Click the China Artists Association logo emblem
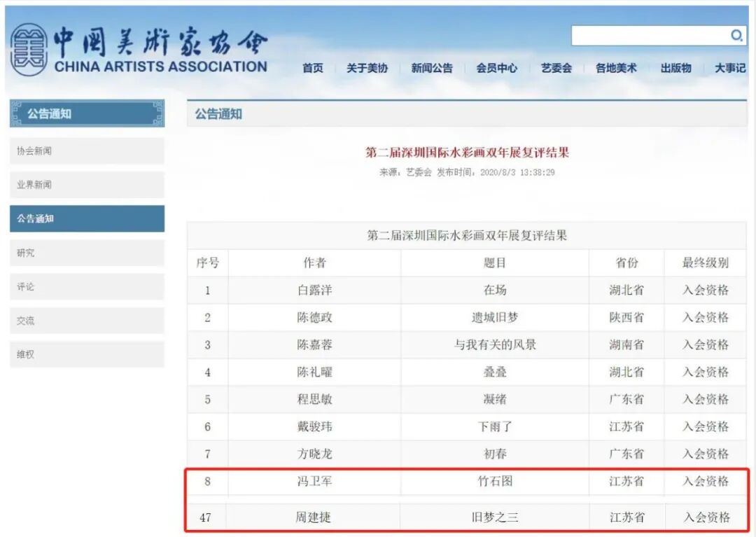Image resolution: width=756 pixels, height=537 pixels. 29,50
